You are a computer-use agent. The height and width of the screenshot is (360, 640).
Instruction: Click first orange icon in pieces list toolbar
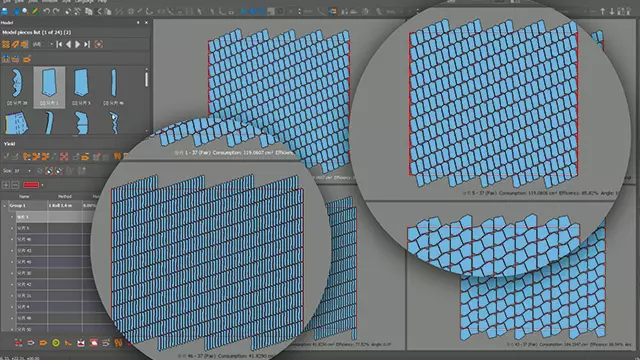(x=6, y=44)
